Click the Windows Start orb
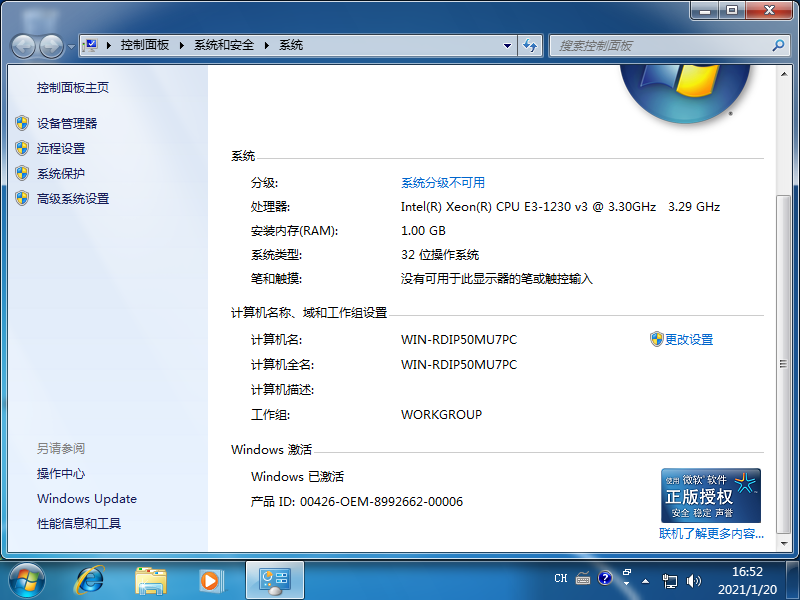Screen dimensions: 800x600 27,579
